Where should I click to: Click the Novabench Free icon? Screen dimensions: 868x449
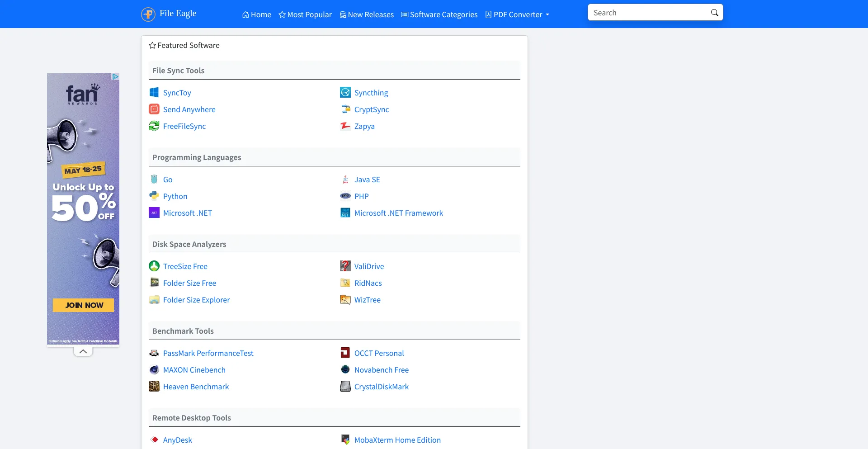(345, 369)
